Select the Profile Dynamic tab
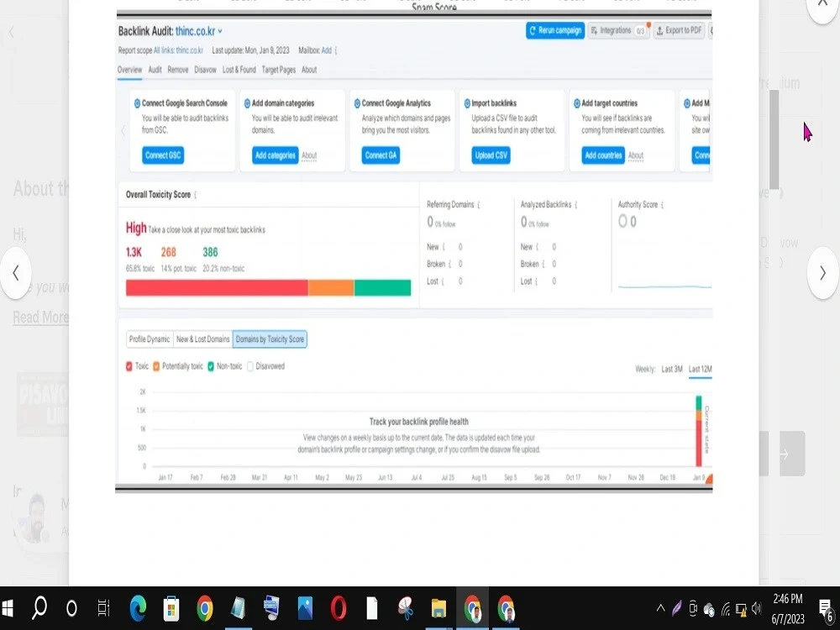Viewport: 840px width, 630px height. click(x=150, y=339)
